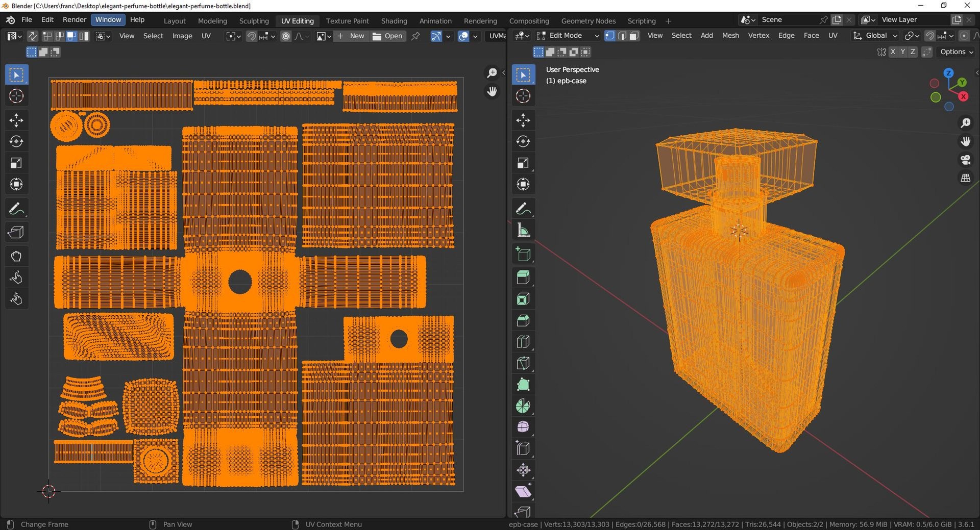Click the Knife tool icon
Screen dimensions: 980x530
523,363
